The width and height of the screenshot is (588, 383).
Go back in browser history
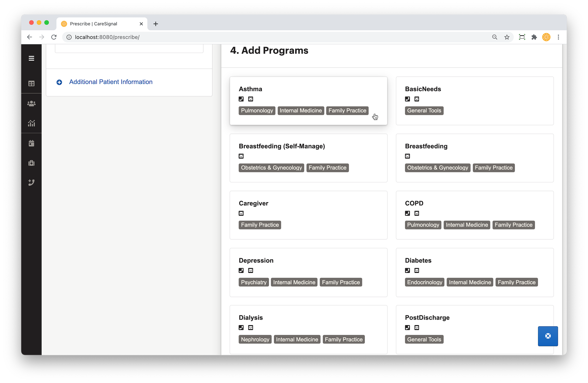click(x=29, y=37)
